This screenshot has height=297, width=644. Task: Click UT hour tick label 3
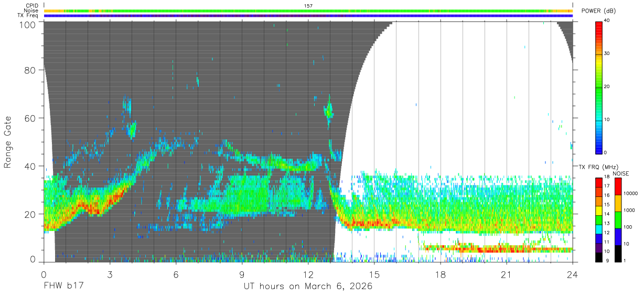click(110, 274)
